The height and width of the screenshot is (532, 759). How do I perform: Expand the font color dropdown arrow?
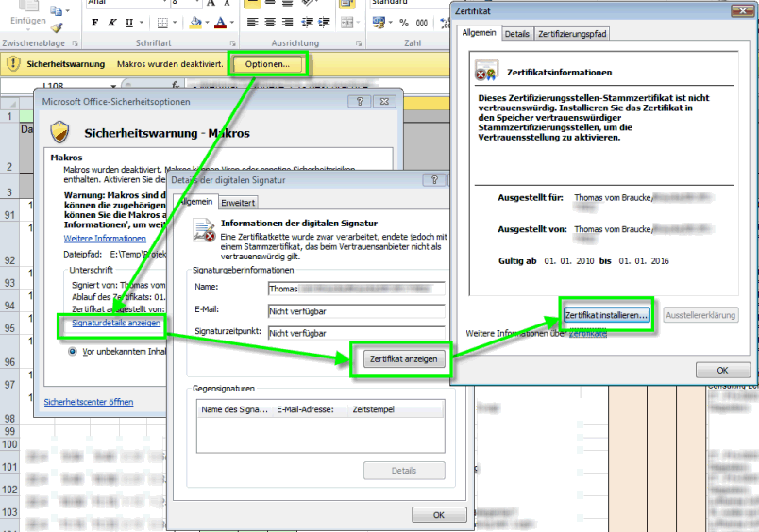pos(232,22)
